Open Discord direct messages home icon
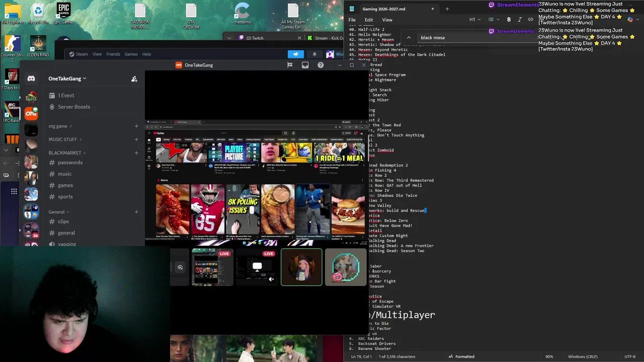Viewport: 644px width, 362px height. (31, 78)
